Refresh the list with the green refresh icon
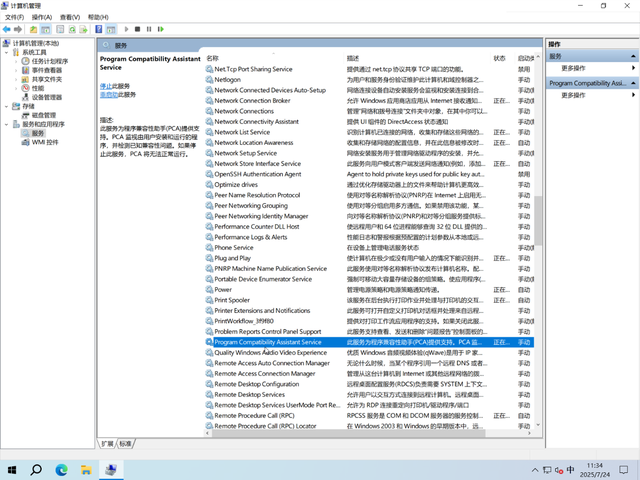This screenshot has width=640, height=480. pos(72,29)
